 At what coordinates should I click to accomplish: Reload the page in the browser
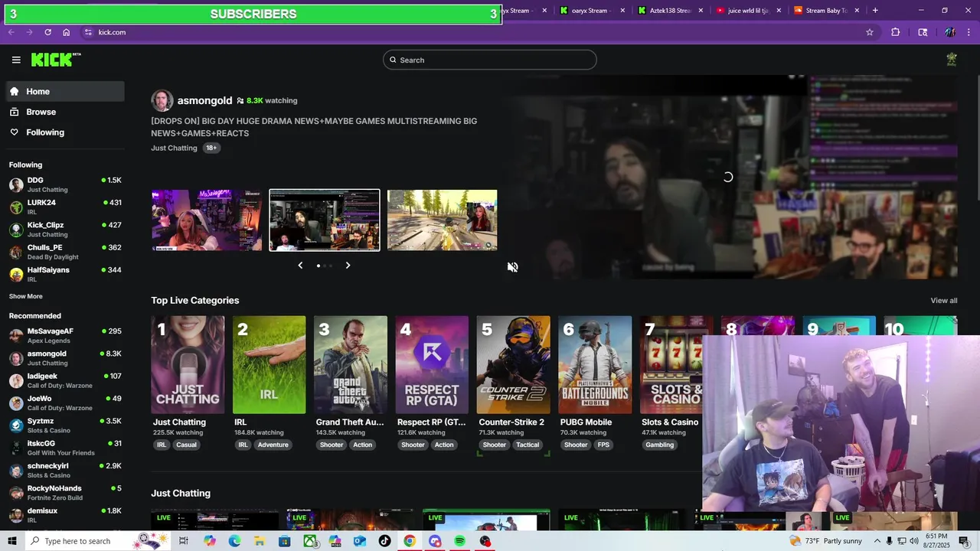click(47, 32)
